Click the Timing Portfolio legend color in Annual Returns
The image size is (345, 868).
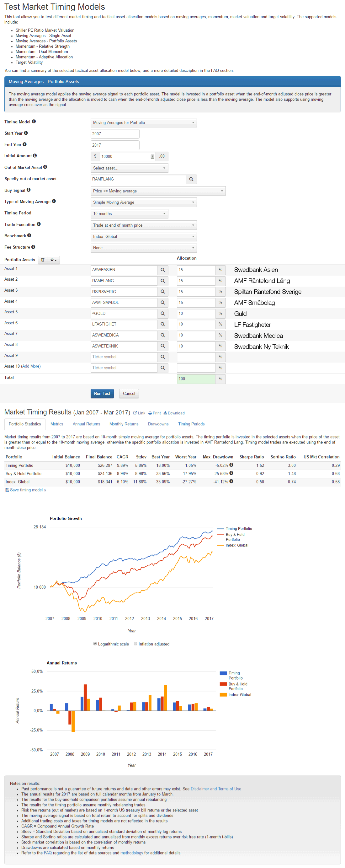[223, 673]
